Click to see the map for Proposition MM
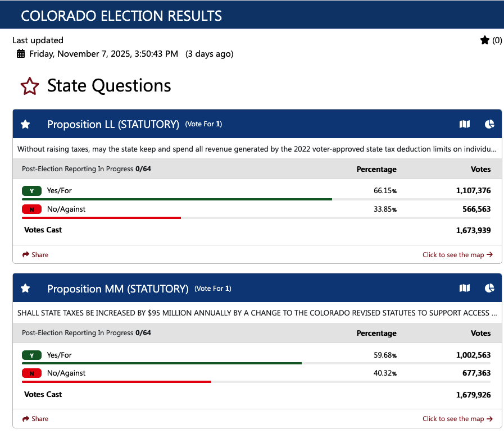Image resolution: width=504 pixels, height=434 pixels. point(457,419)
